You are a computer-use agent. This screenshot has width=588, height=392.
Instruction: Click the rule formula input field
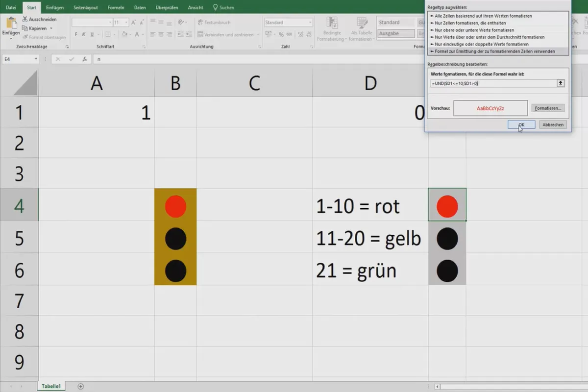[493, 83]
